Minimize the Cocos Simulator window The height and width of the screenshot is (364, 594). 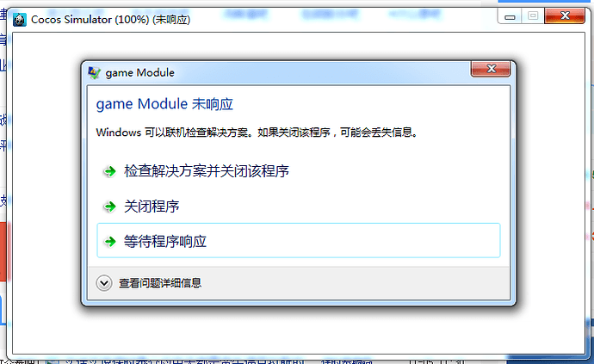point(510,16)
